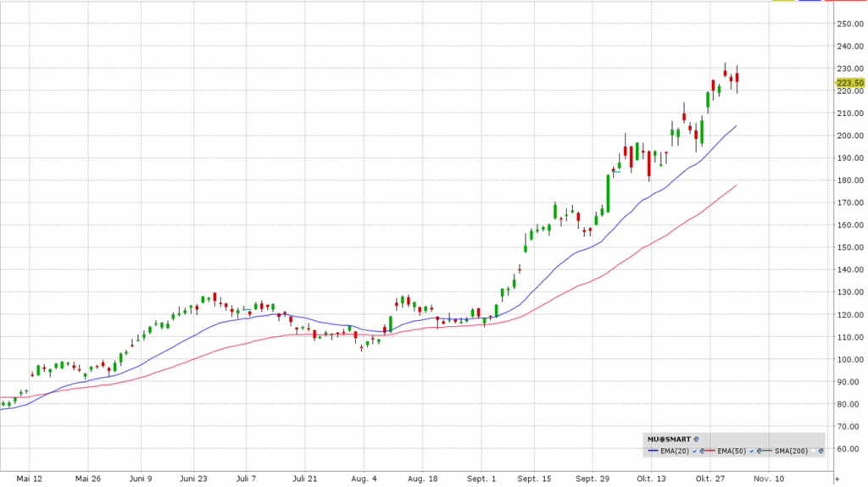Select the yellow tab strip at top right
The width and height of the screenshot is (868, 487).
[782, 1]
